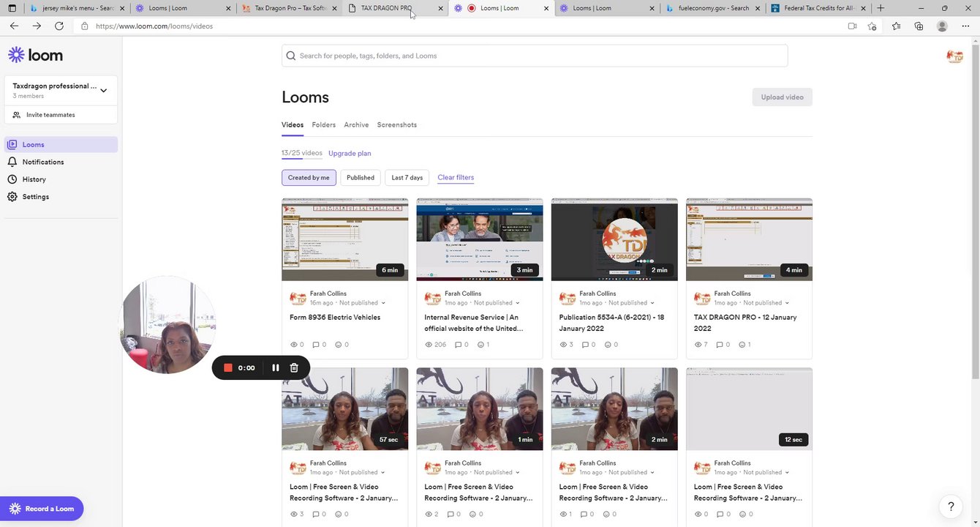Click the reactions icon on TAX DRAGON PRO 12 January card
980x527 pixels.
tap(742, 345)
